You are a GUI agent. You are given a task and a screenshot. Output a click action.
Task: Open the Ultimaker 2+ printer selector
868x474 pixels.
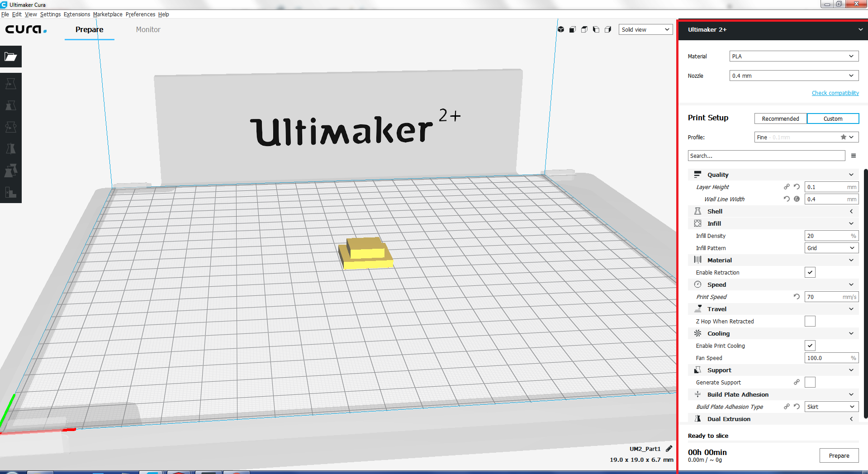pos(773,29)
